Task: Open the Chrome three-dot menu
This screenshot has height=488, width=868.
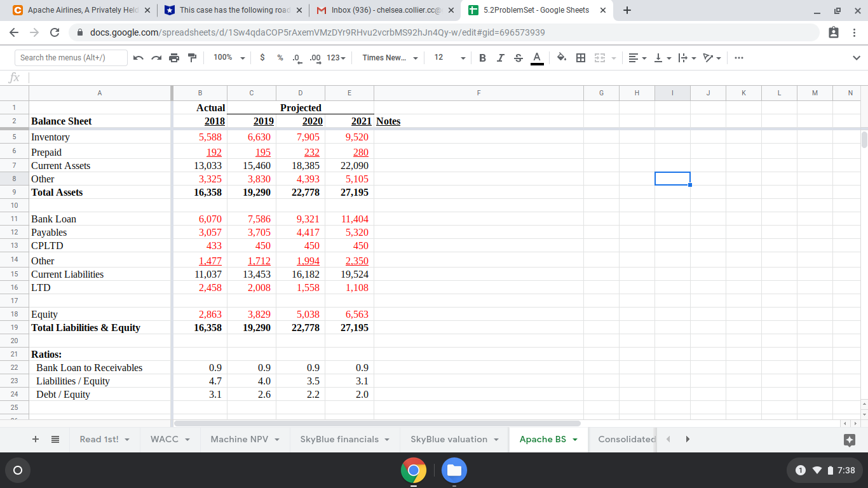Action: 855,32
